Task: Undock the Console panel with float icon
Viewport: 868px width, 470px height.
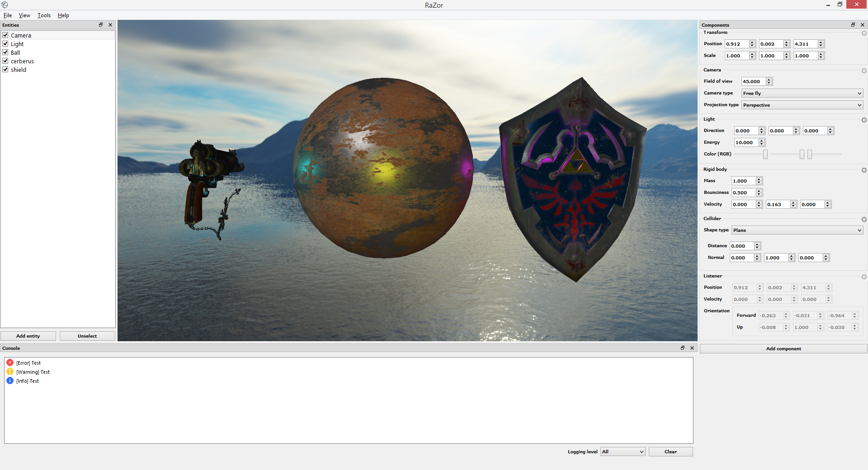Action: click(x=683, y=348)
